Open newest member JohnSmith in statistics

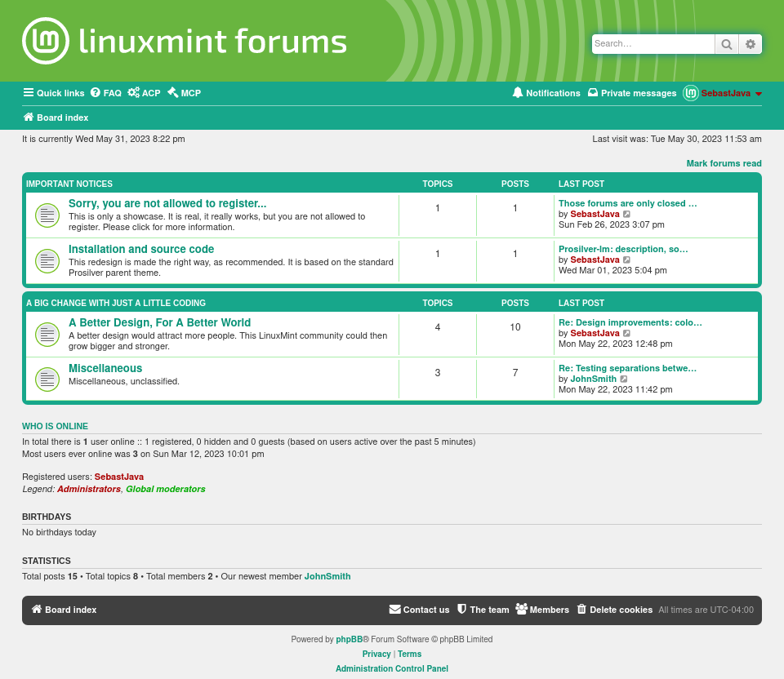327,576
